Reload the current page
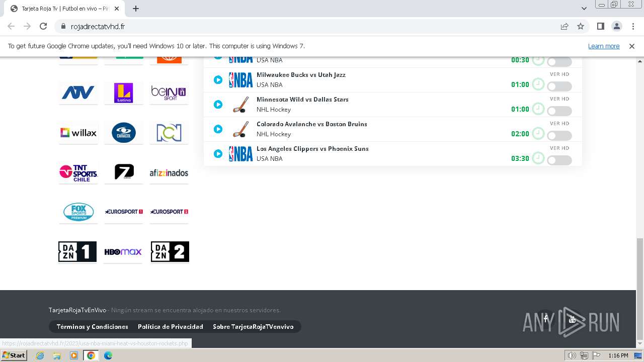 tap(43, 26)
